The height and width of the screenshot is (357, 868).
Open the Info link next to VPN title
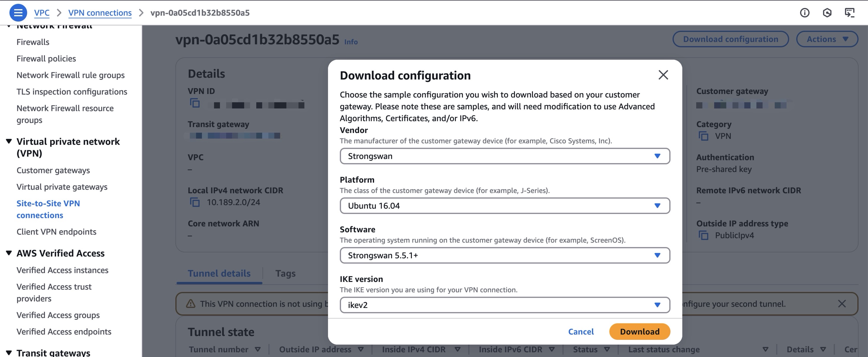click(x=351, y=42)
